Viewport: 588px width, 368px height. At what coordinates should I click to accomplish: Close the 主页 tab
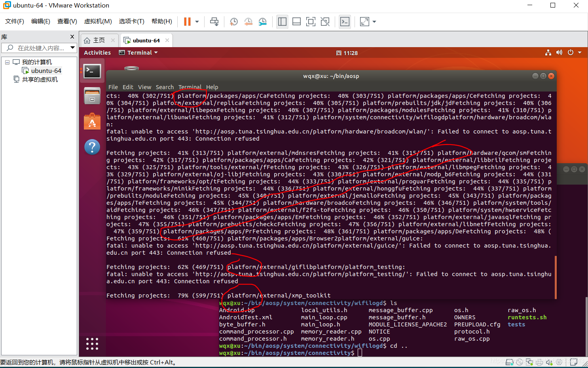click(x=113, y=40)
